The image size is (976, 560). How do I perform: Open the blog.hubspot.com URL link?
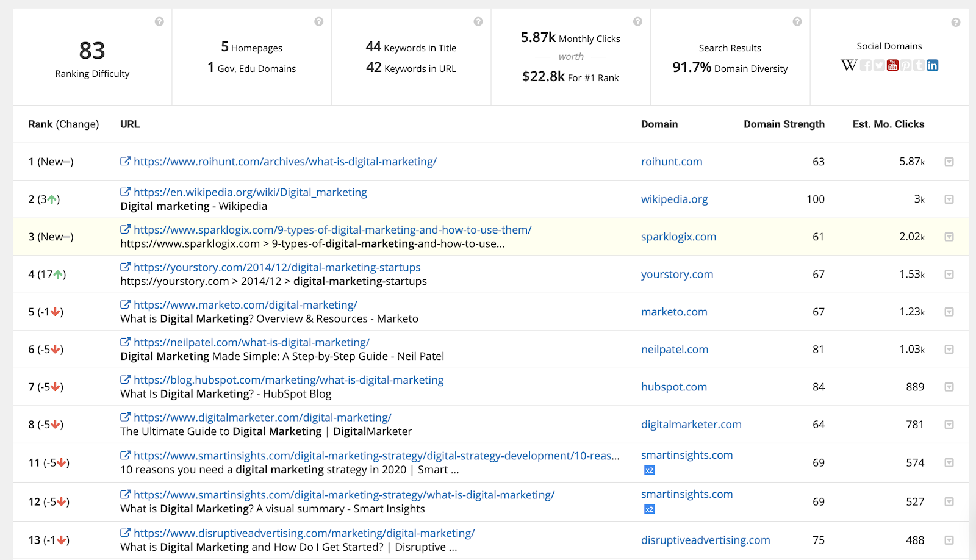[289, 380]
